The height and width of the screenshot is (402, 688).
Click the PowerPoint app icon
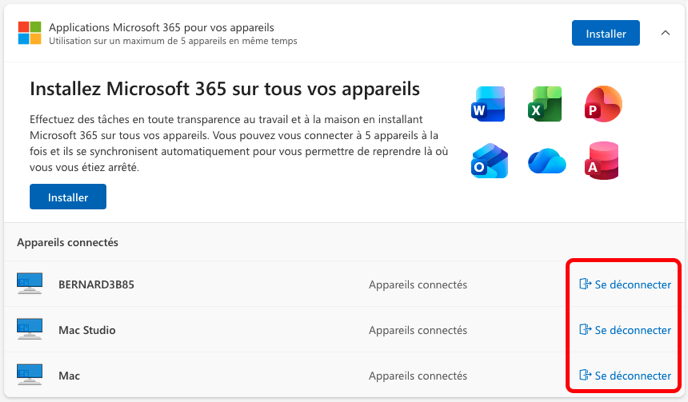(x=603, y=104)
